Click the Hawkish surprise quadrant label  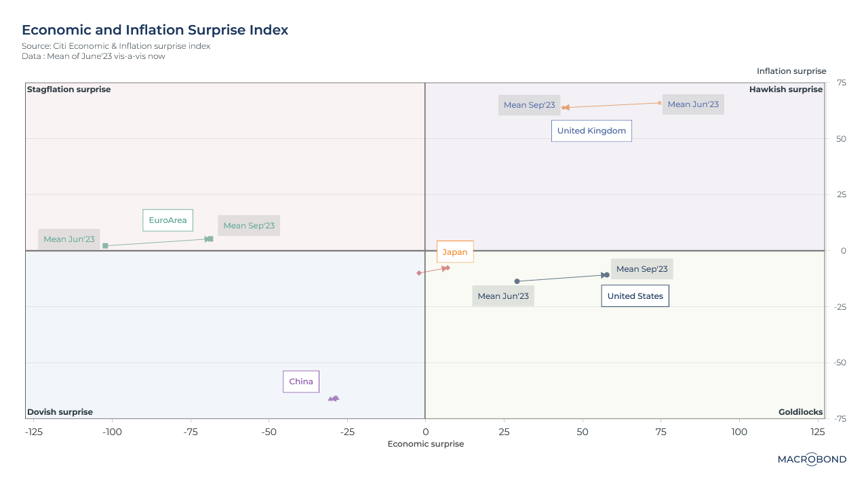[x=785, y=89]
